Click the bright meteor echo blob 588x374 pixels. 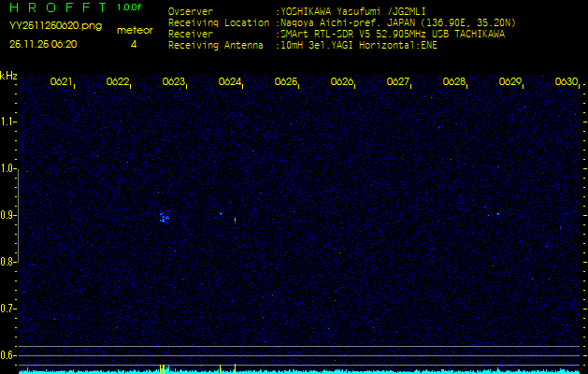(x=164, y=218)
